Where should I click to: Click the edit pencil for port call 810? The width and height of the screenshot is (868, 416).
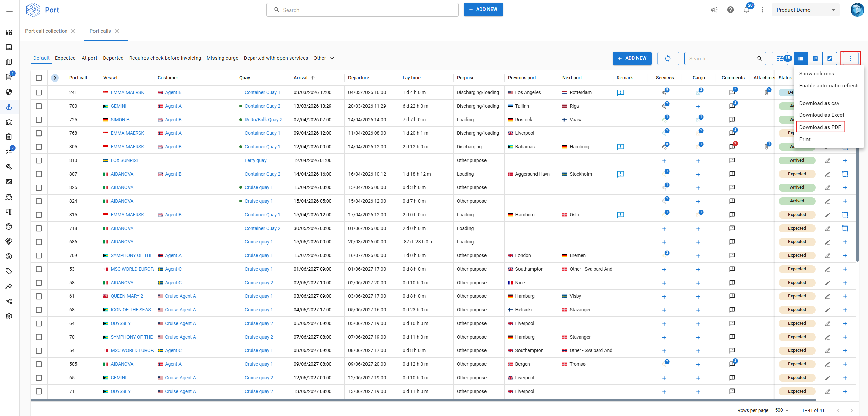tap(827, 160)
